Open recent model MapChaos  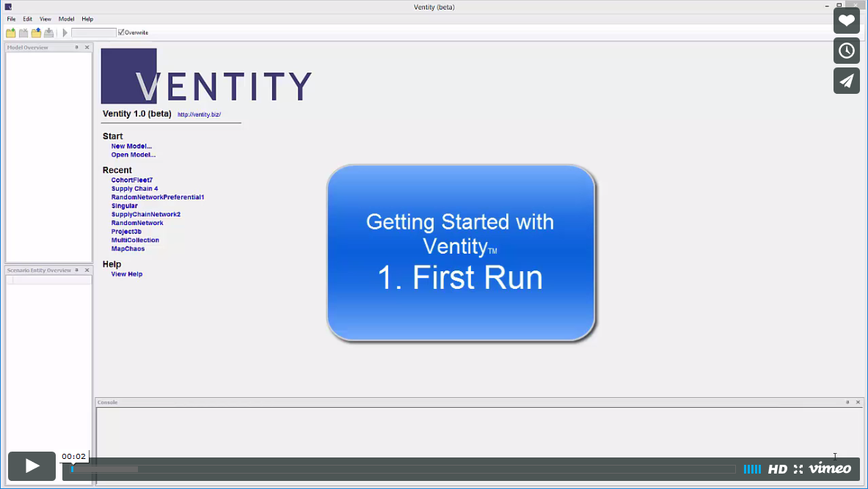point(128,249)
